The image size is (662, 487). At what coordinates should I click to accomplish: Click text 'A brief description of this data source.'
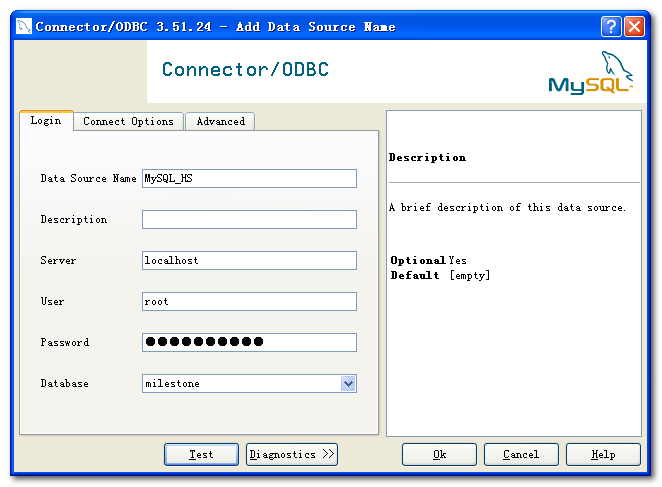tap(507, 207)
